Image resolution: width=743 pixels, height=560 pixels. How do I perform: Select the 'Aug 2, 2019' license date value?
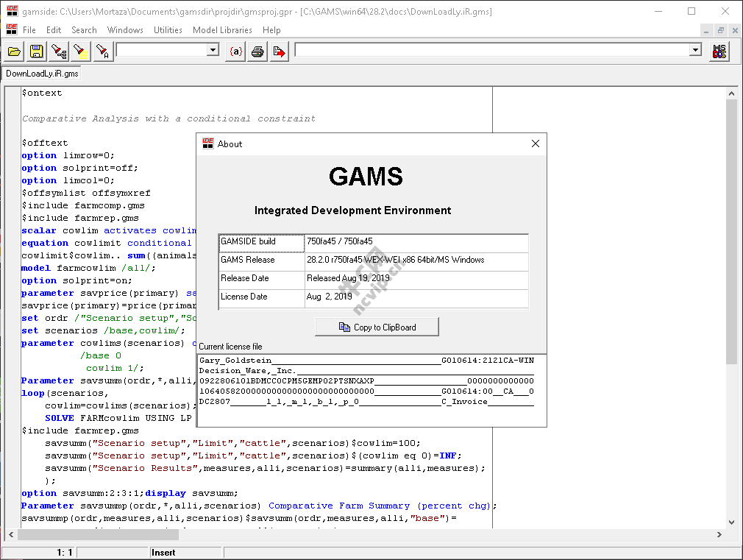[x=416, y=298]
